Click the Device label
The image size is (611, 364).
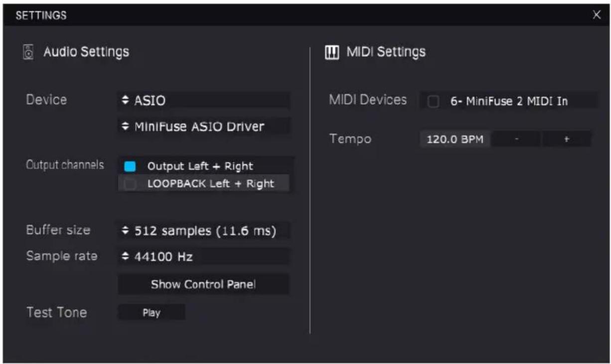[46, 100]
